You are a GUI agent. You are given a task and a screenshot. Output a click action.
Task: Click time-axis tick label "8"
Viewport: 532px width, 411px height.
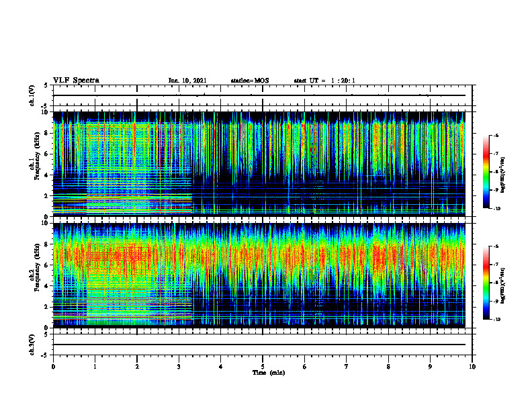click(388, 367)
